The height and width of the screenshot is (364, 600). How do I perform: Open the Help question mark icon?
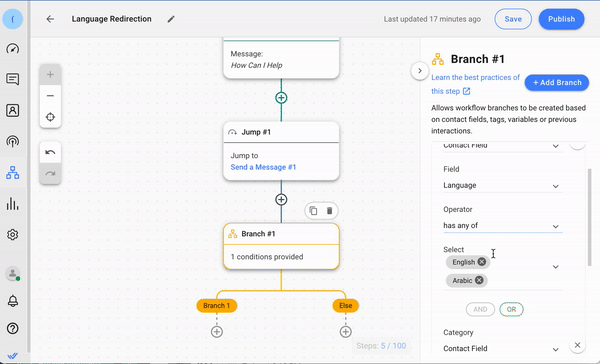(x=13, y=328)
